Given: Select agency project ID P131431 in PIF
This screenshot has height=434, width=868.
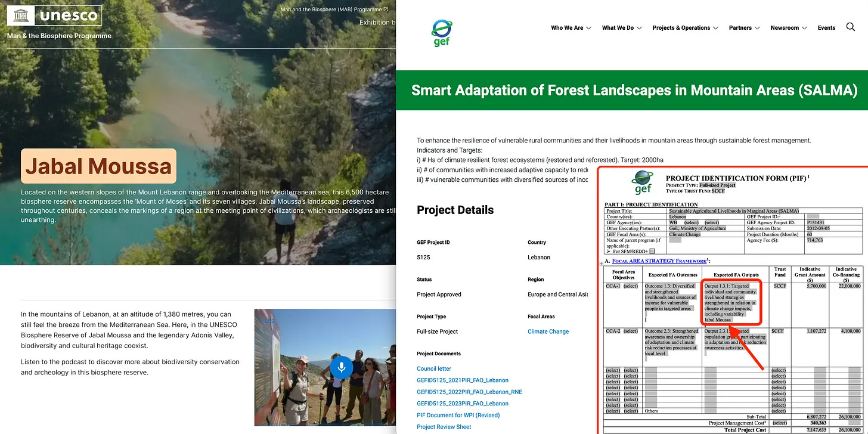Looking at the screenshot, I should pyautogui.click(x=817, y=222).
